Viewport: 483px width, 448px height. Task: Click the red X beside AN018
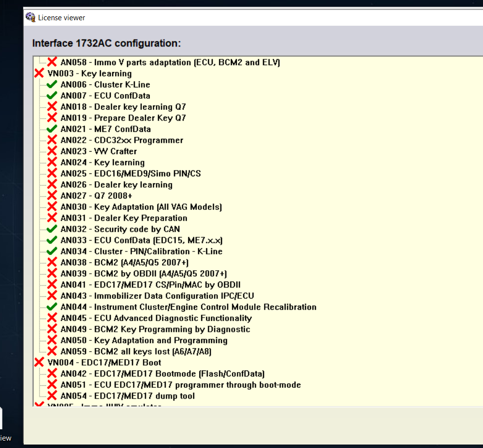point(52,107)
